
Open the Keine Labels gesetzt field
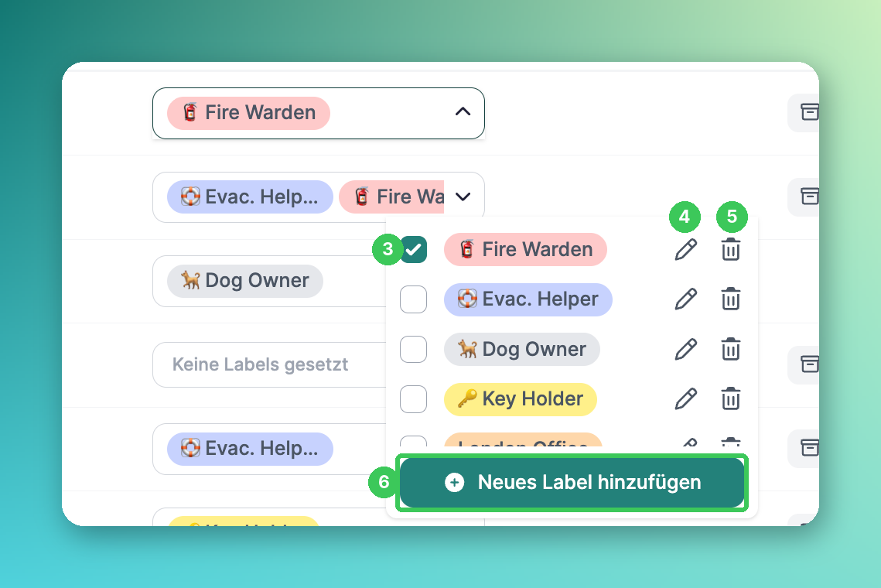(269, 364)
